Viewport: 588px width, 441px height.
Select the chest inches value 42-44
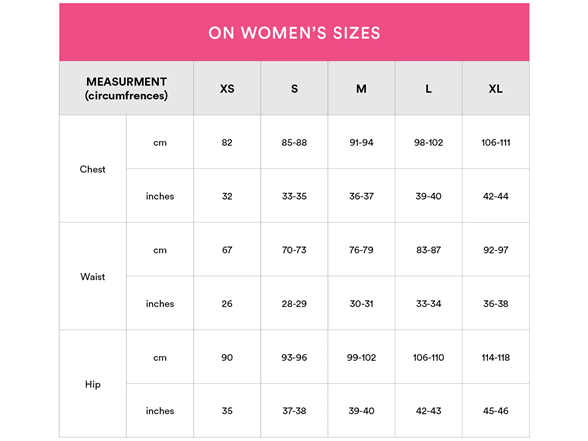(496, 196)
